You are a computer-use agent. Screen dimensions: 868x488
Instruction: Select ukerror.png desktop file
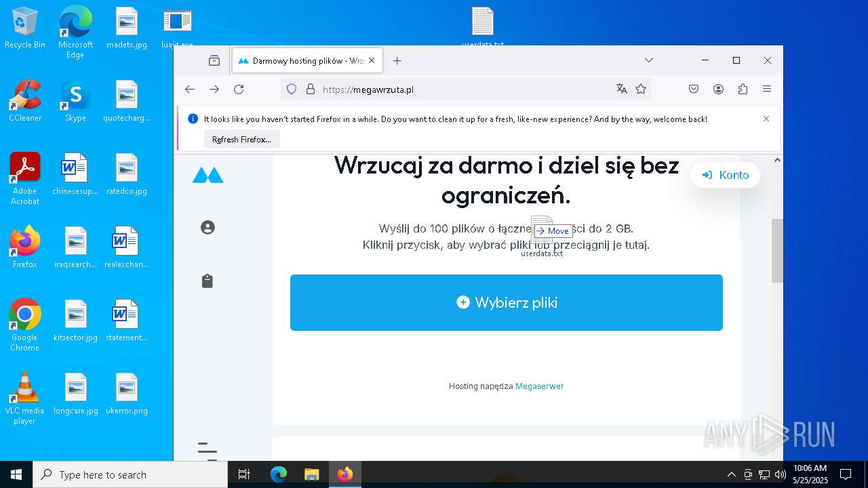point(127,394)
